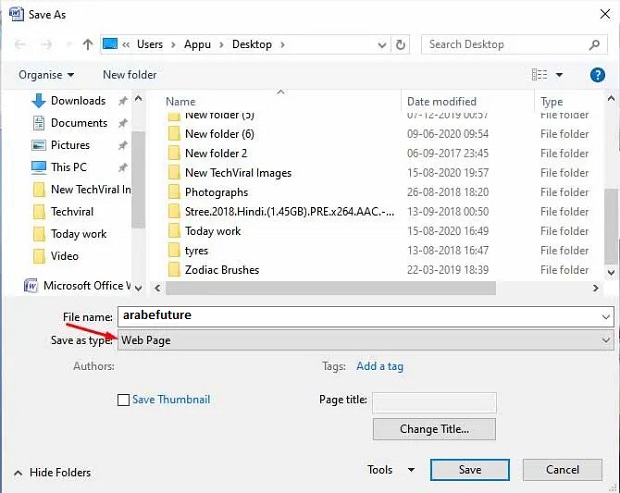Click the Back navigation arrow
This screenshot has height=493, width=620.
coord(20,45)
